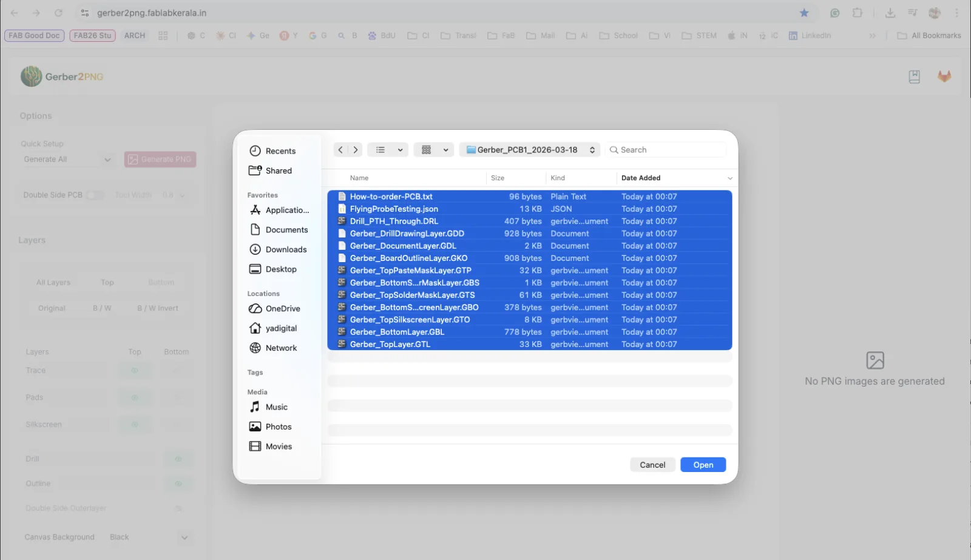Open the icon grouping view menu
The image size is (971, 560).
(427, 150)
